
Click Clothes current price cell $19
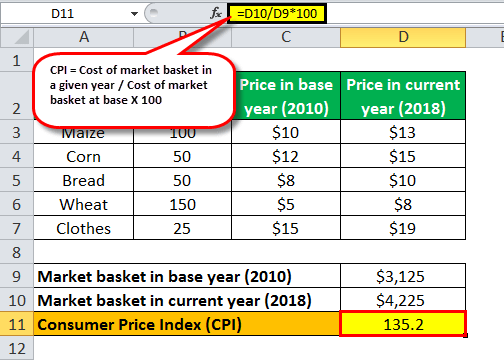click(403, 228)
